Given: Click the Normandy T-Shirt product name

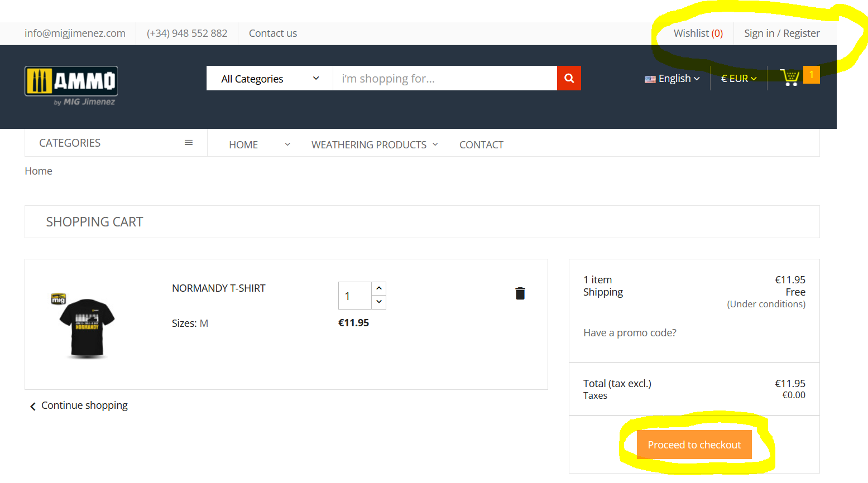Looking at the screenshot, I should click(x=219, y=288).
